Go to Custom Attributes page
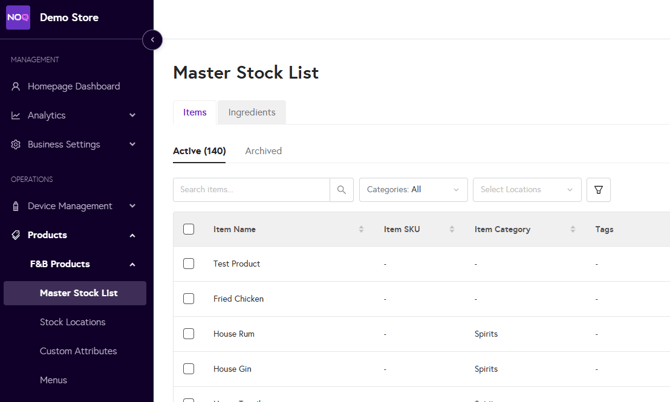The image size is (670, 402). tap(78, 352)
